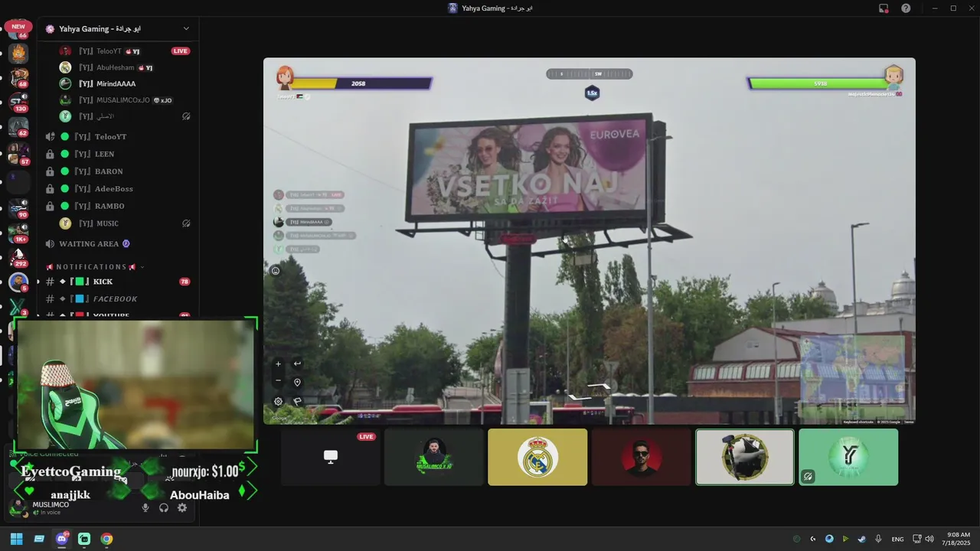The width and height of the screenshot is (980, 551).
Task: Open User Settings gear in the user panel
Action: (182, 508)
